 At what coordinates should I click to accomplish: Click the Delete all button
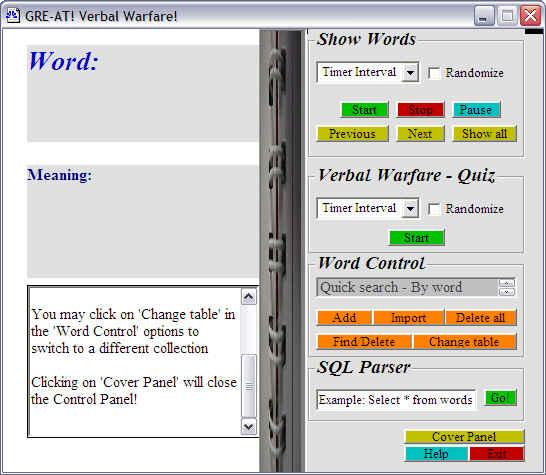pyautogui.click(x=481, y=318)
